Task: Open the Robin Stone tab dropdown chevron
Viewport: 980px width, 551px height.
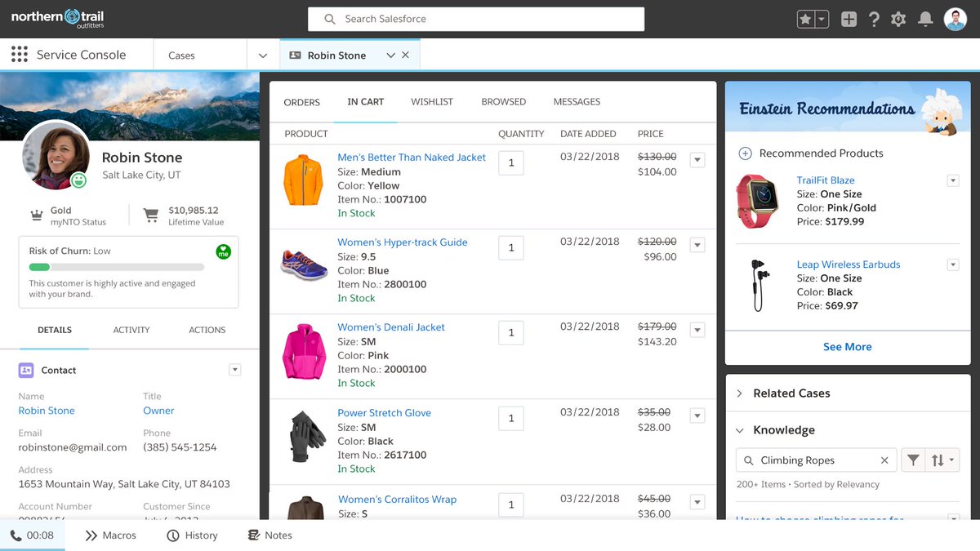Action: [x=390, y=56]
